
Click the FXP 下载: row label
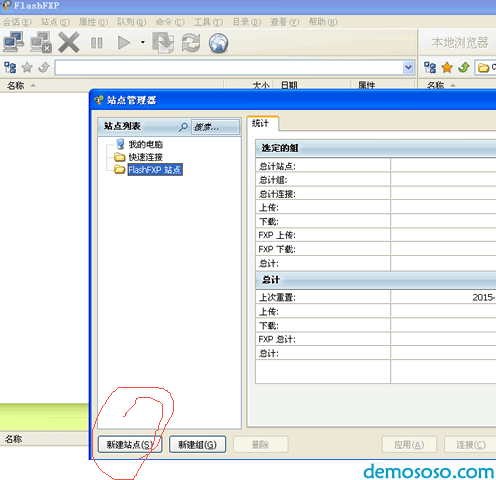(x=277, y=249)
